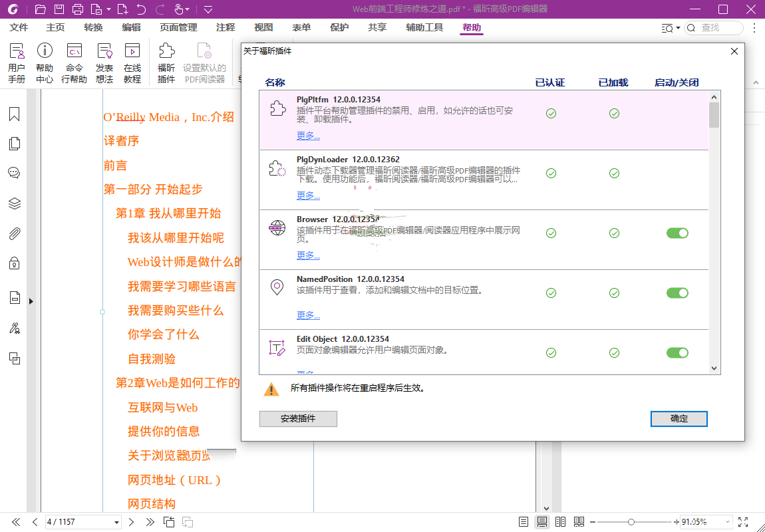This screenshot has width=765, height=532.
Task: Open the search options dropdown arrow
Action: [678, 28]
